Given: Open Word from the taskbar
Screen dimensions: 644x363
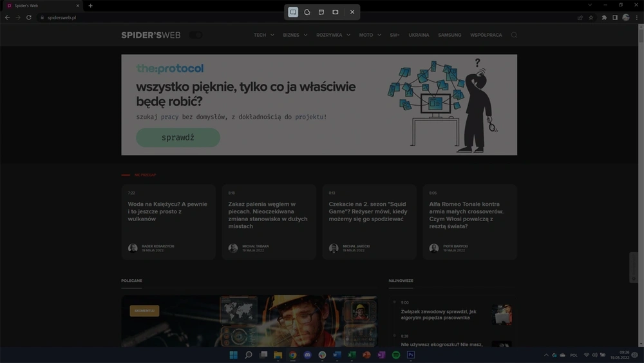Looking at the screenshot, I should [x=337, y=355].
